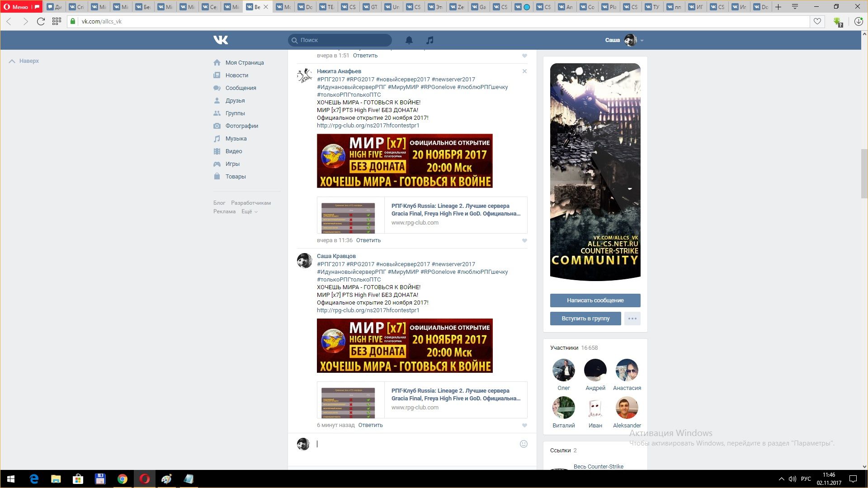Open Новости in the left sidebar
The height and width of the screenshot is (488, 868).
[236, 75]
